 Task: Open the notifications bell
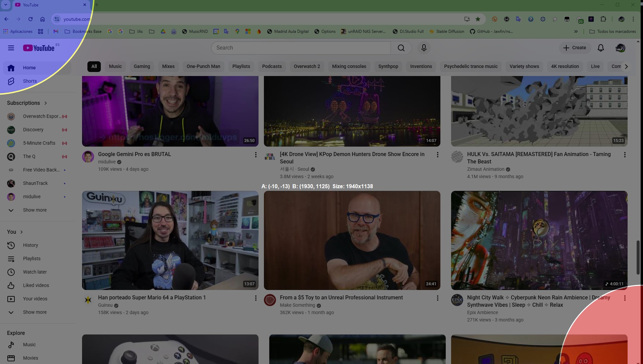pos(600,48)
